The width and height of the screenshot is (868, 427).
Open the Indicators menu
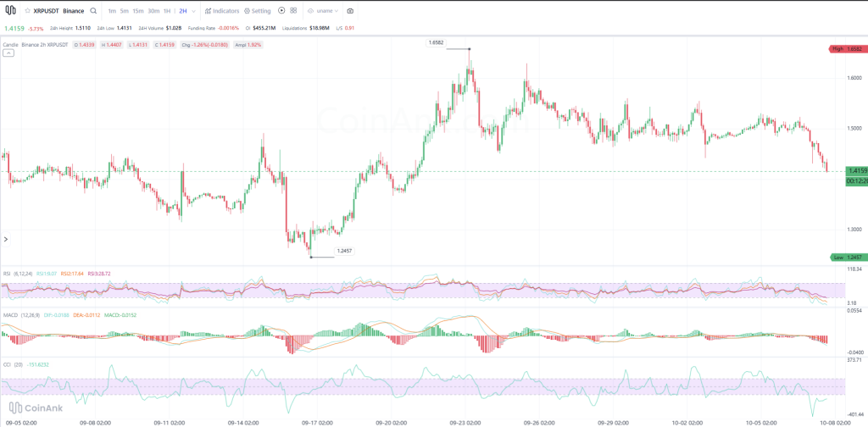[x=221, y=10]
